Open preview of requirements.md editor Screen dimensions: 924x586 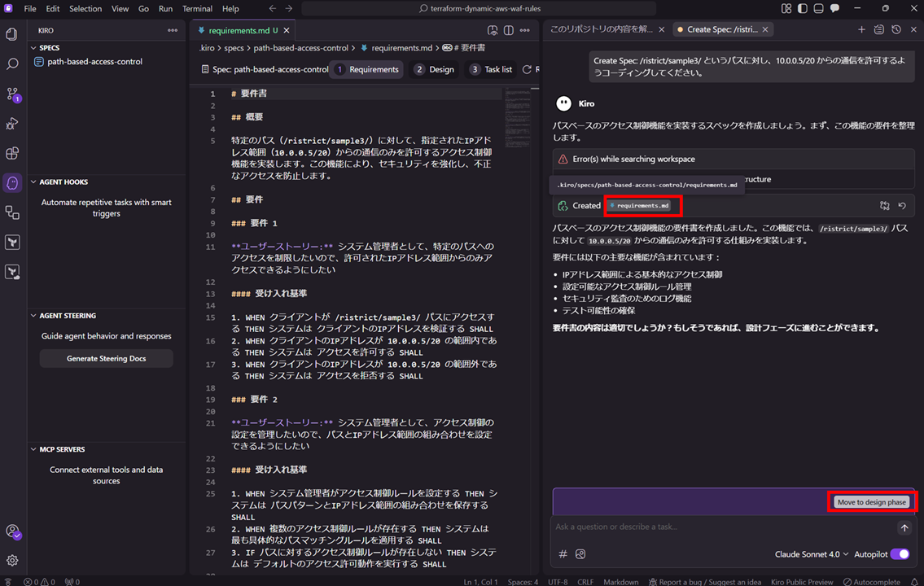tap(493, 30)
